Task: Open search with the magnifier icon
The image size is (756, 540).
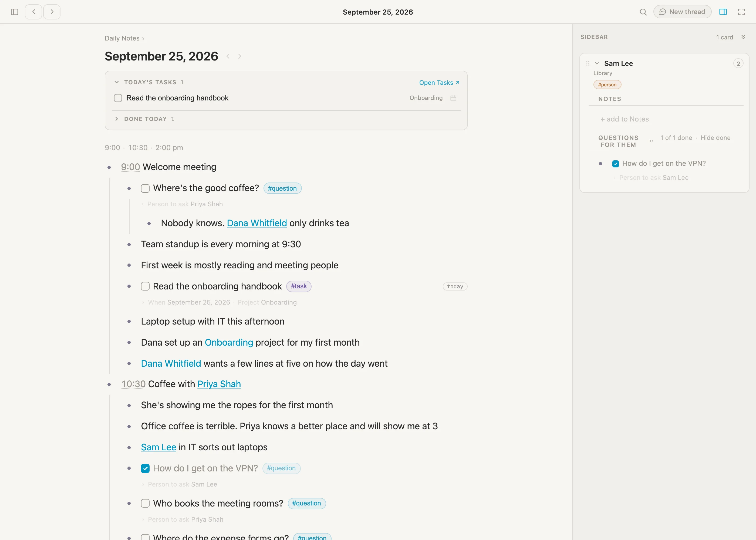Action: click(x=643, y=12)
